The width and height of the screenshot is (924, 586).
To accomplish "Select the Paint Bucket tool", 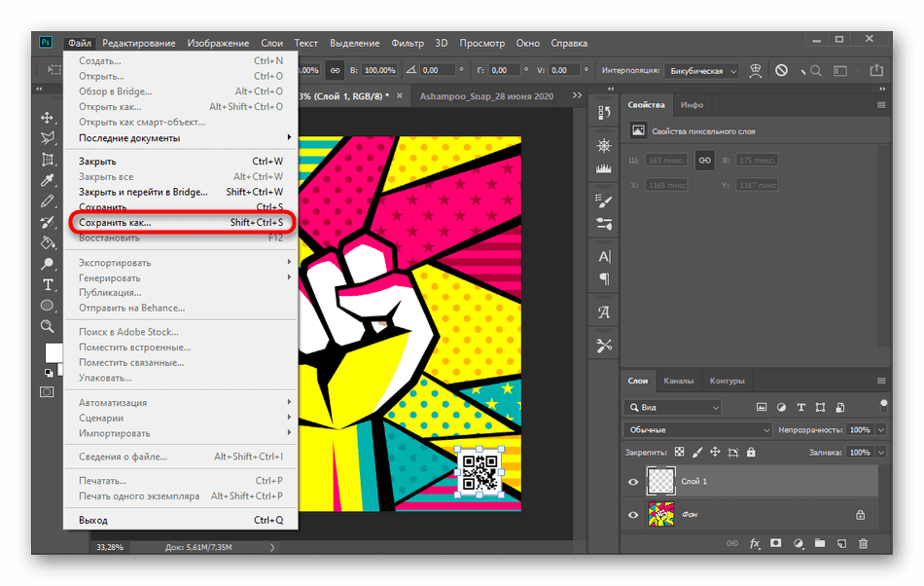I will click(x=47, y=243).
